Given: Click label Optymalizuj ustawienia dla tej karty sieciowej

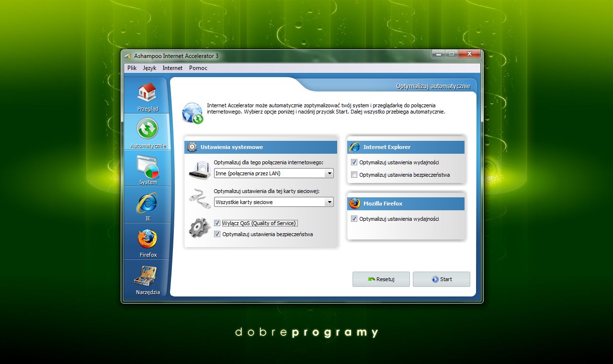Looking at the screenshot, I should coord(267,191).
